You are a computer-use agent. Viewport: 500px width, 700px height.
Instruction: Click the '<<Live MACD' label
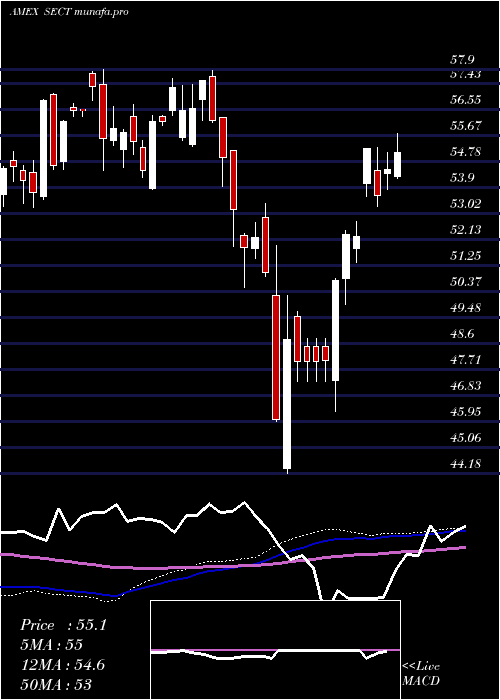click(421, 674)
